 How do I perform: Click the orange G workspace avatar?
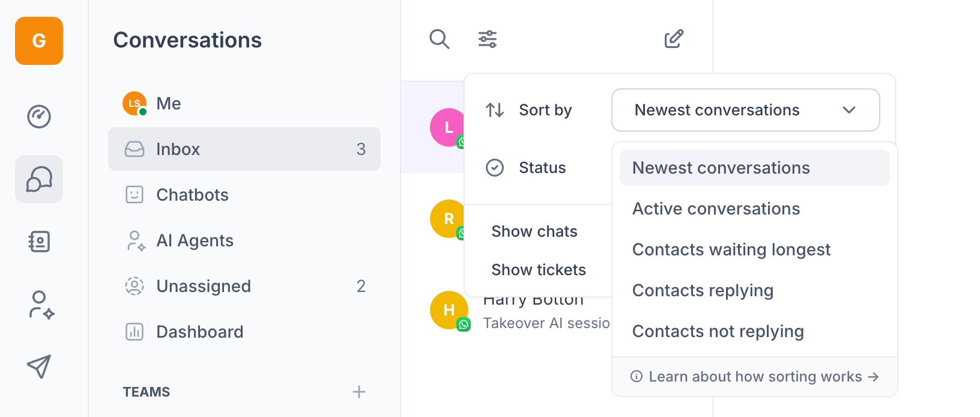click(39, 41)
